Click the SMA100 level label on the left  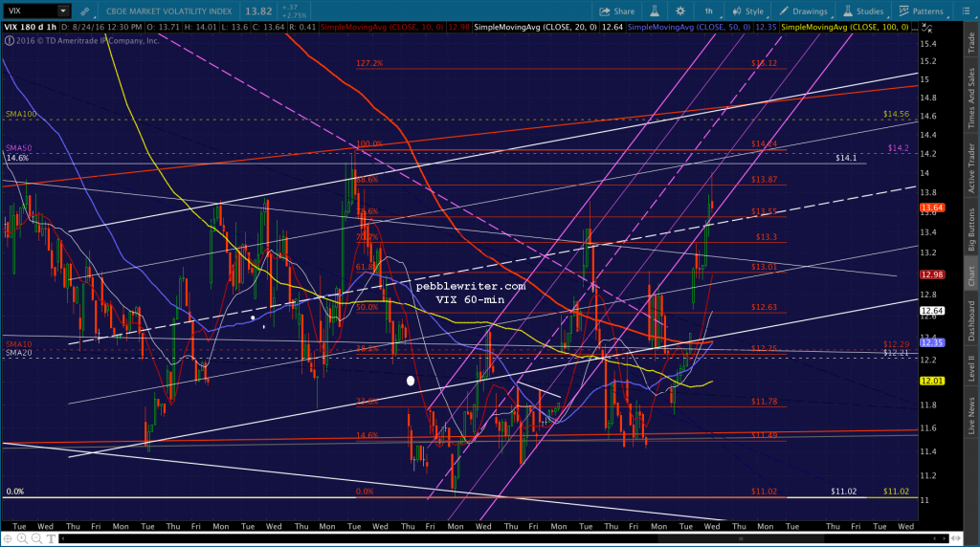[x=21, y=114]
